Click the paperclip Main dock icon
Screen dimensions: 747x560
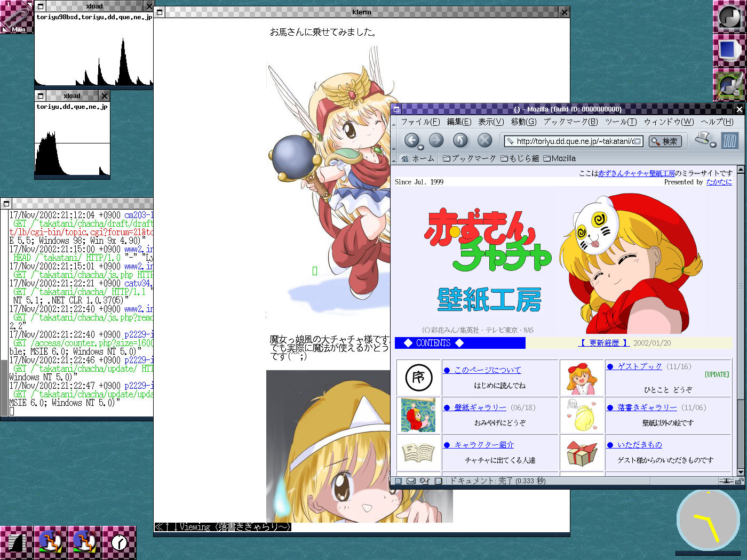click(17, 17)
